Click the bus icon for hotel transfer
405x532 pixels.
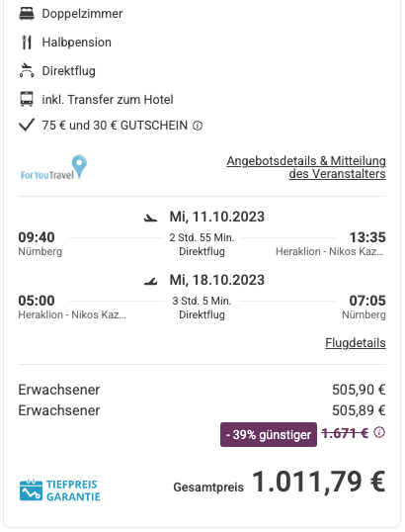(x=27, y=99)
